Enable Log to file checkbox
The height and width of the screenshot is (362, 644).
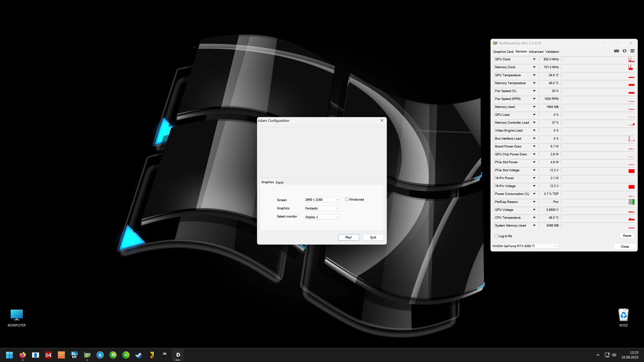click(x=496, y=236)
